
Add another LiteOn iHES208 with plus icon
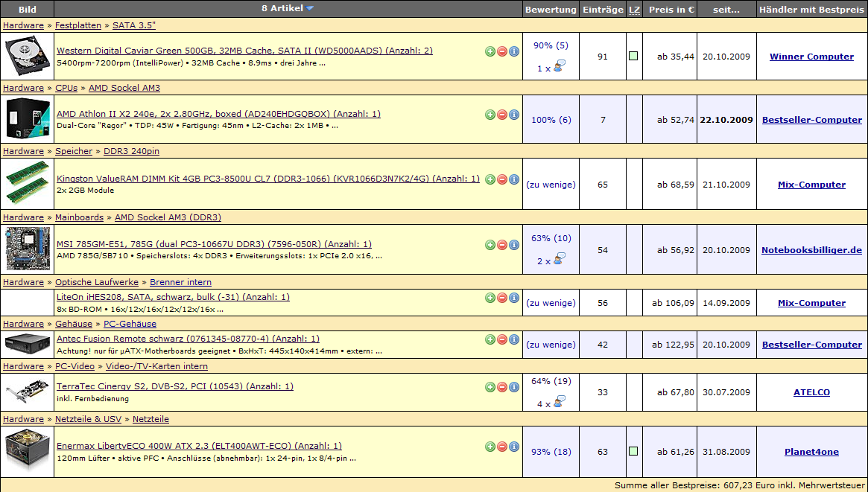[490, 298]
